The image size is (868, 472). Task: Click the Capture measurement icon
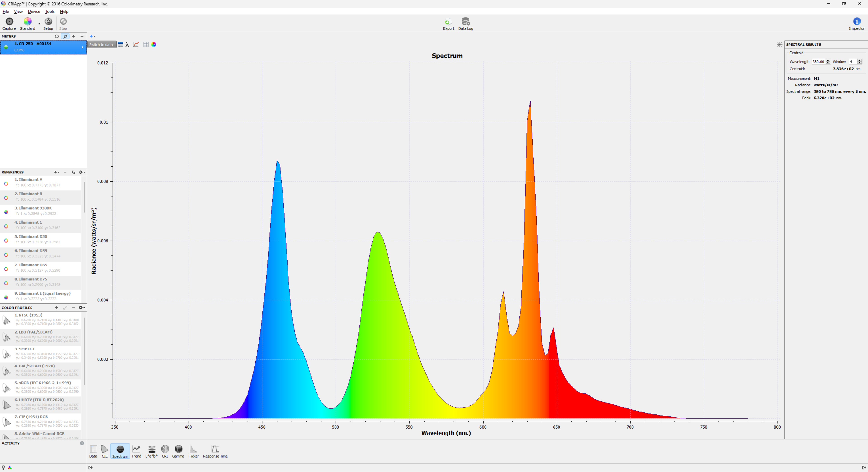click(9, 21)
